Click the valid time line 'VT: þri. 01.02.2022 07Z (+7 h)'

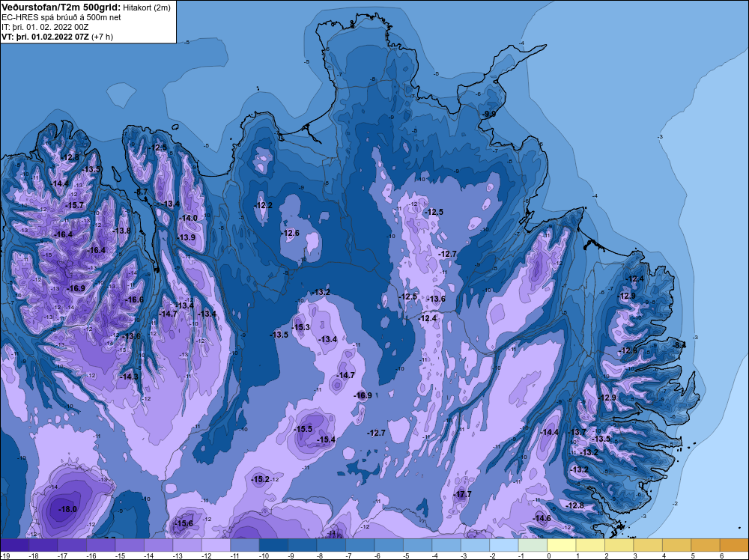58,37
